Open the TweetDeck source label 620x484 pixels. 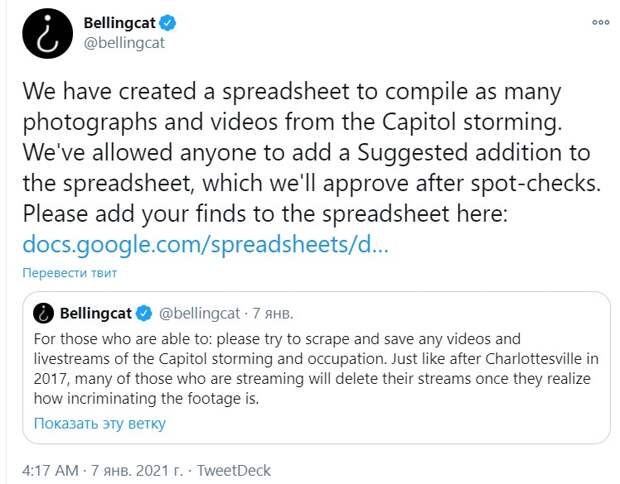tap(234, 471)
